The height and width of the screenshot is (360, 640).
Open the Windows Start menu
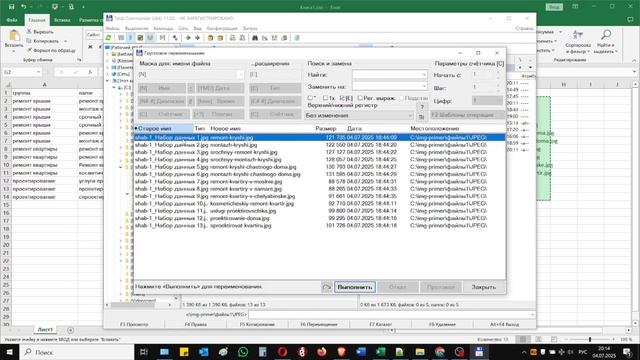click(x=9, y=352)
